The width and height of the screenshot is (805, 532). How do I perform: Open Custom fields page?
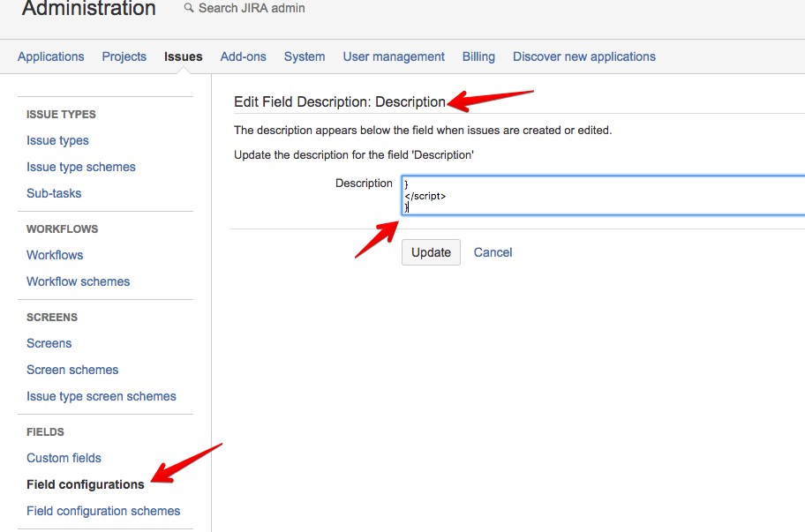[x=64, y=458]
